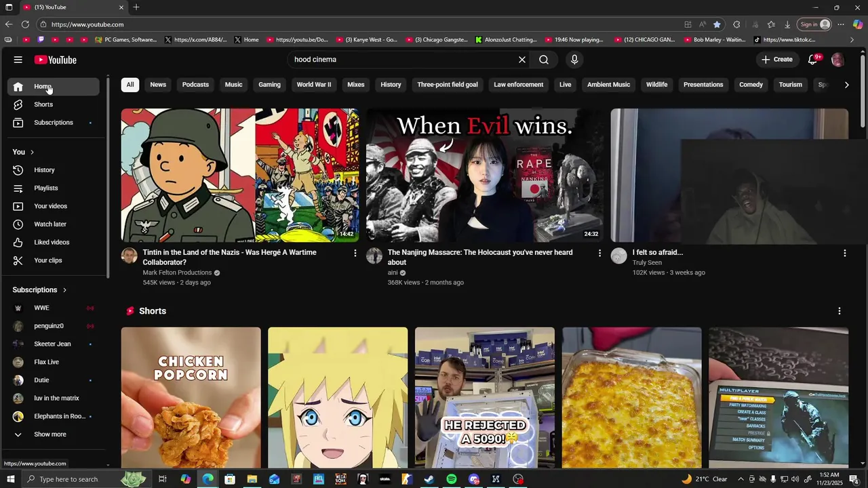
Task: Select the Wildlife filter chip
Action: (x=656, y=85)
